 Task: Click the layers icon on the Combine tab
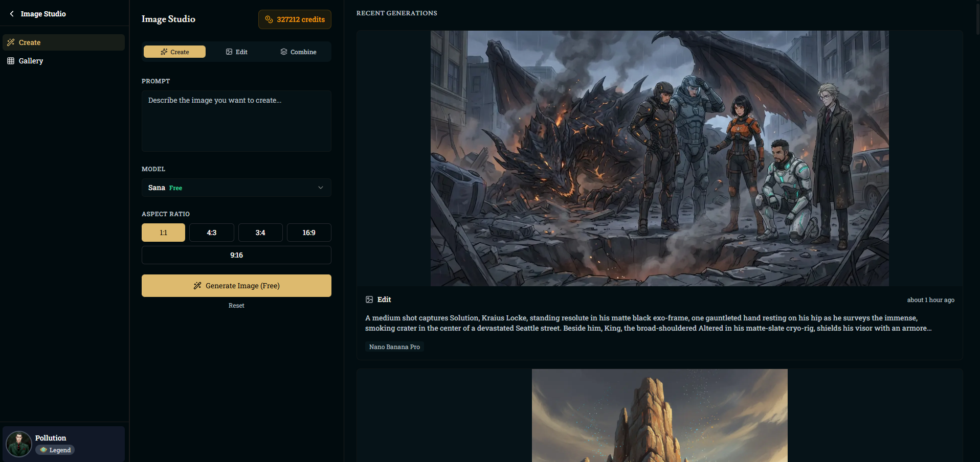point(284,52)
